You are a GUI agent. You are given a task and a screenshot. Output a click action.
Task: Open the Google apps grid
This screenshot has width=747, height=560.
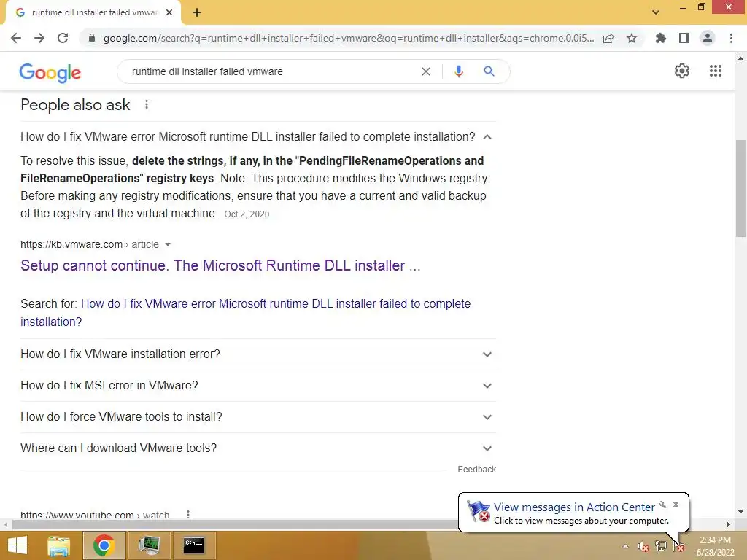(716, 71)
